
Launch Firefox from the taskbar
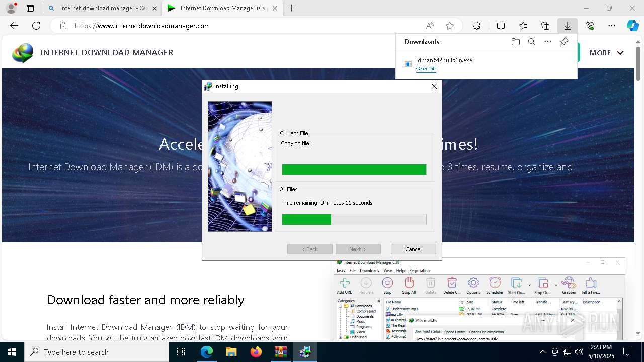tap(256, 352)
